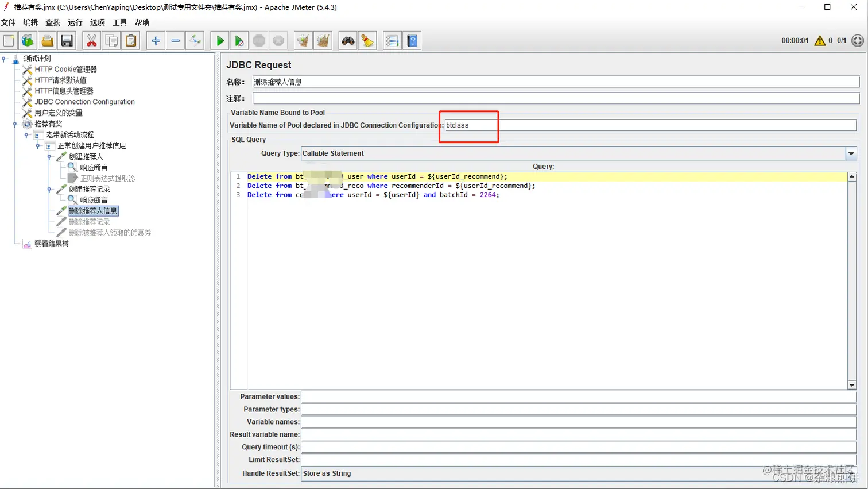Screen dimensions: 868x489
Task: Click Start no pauses icon
Action: click(239, 41)
